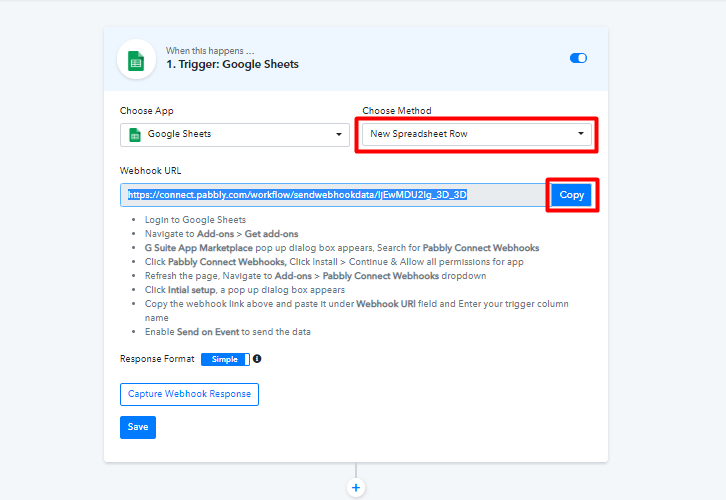Open the Choose App Google Sheets dropdown
Image resolution: width=726 pixels, height=500 pixels.
tap(235, 135)
